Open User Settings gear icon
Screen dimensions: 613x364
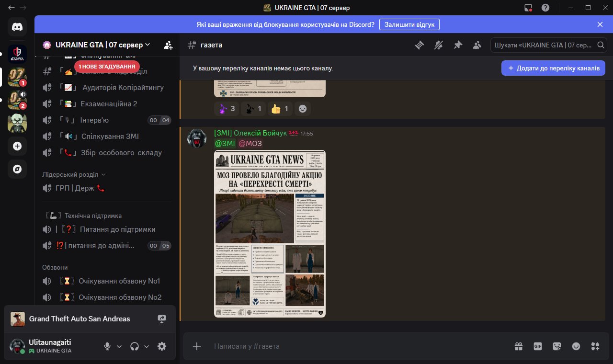pos(162,346)
